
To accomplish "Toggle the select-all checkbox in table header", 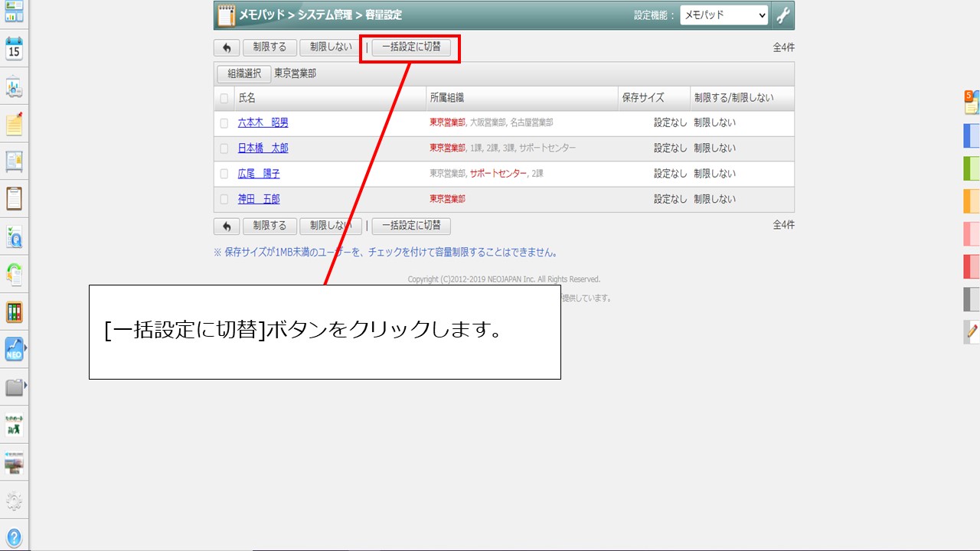I will (224, 98).
